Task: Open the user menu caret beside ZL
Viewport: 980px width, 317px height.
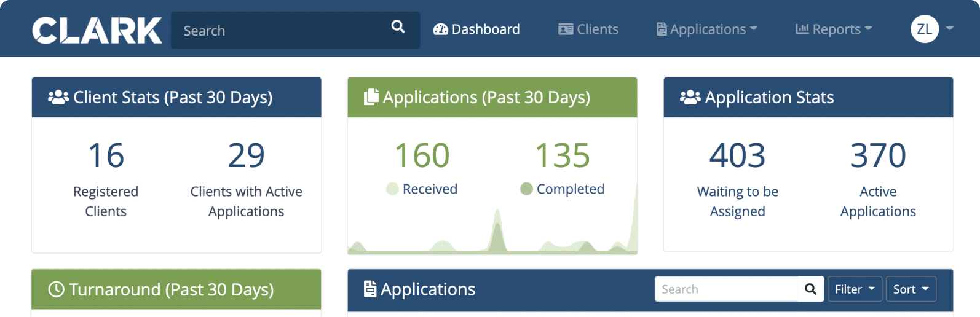Action: point(950,28)
